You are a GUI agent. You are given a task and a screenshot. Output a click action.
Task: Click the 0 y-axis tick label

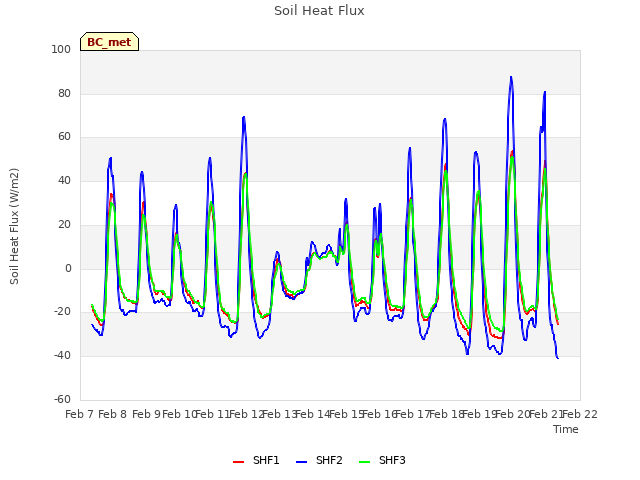[68, 269]
